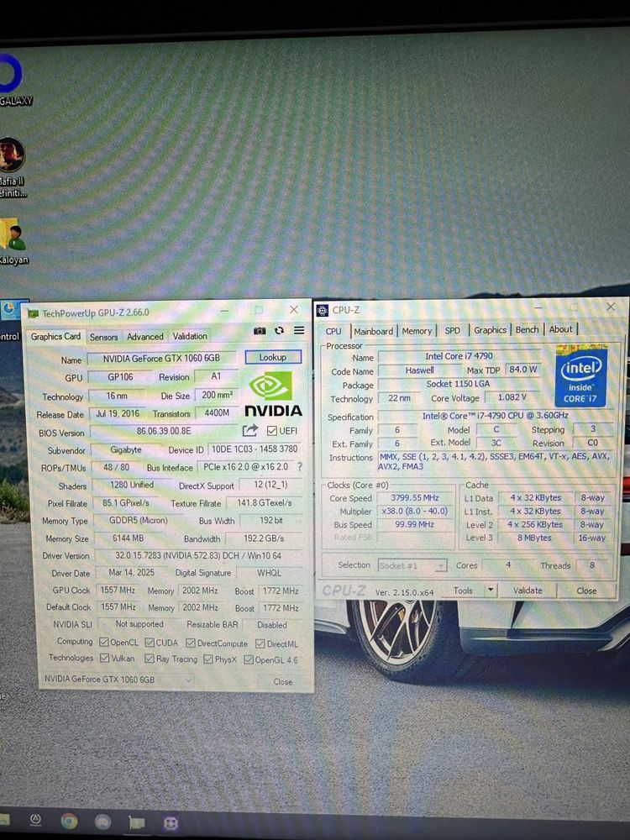Click the share BIOS export icon

click(x=249, y=430)
